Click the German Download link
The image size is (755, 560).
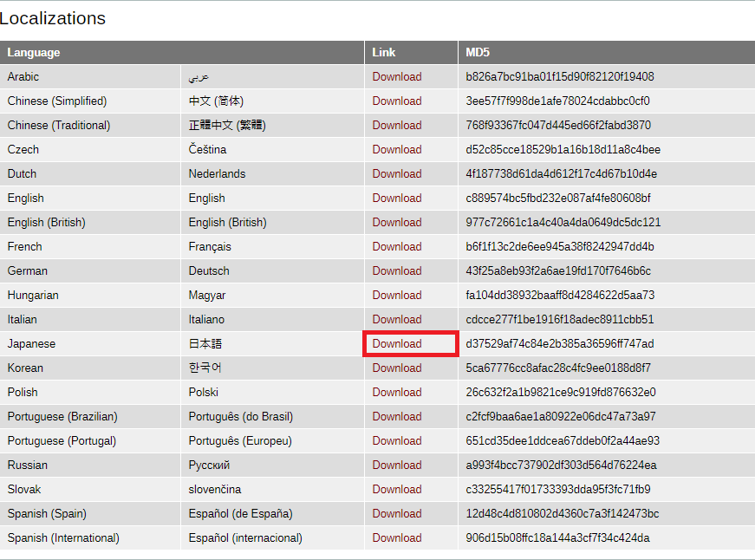pyautogui.click(x=397, y=270)
